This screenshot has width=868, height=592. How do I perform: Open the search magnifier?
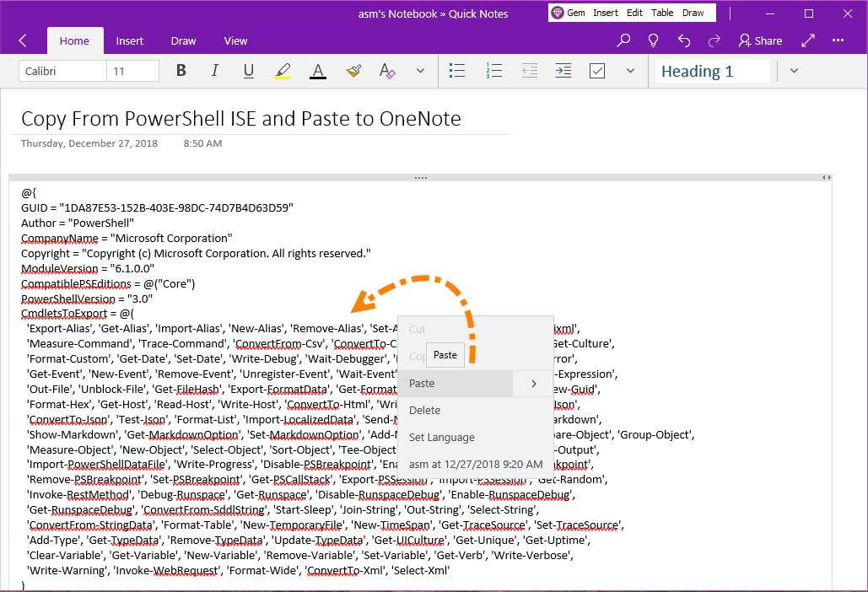click(x=623, y=40)
